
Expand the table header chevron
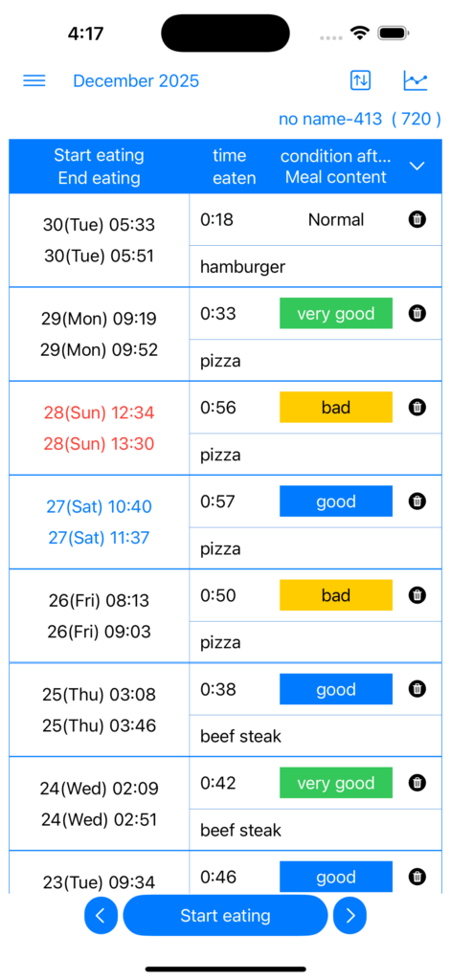click(417, 166)
